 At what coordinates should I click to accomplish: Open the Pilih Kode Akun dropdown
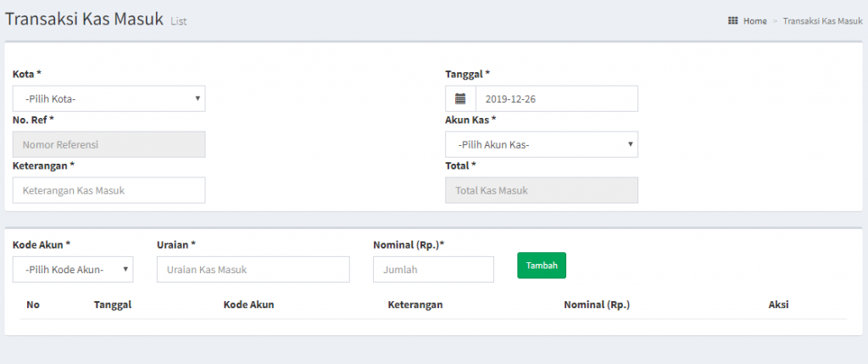(73, 269)
